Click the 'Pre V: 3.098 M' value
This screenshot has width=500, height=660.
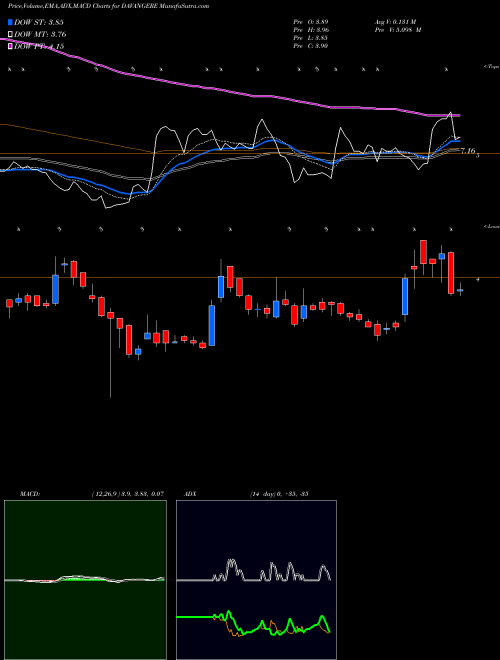point(400,30)
